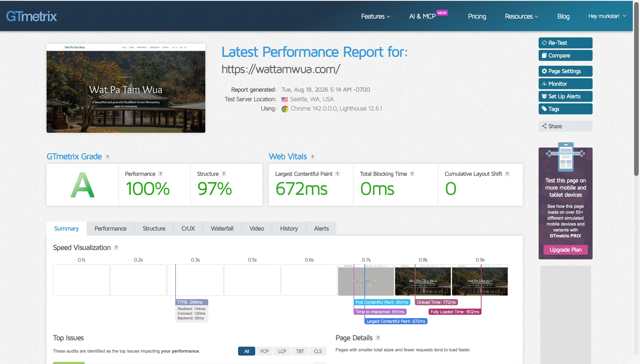Click the Seattle, WA, USA location text

point(312,99)
